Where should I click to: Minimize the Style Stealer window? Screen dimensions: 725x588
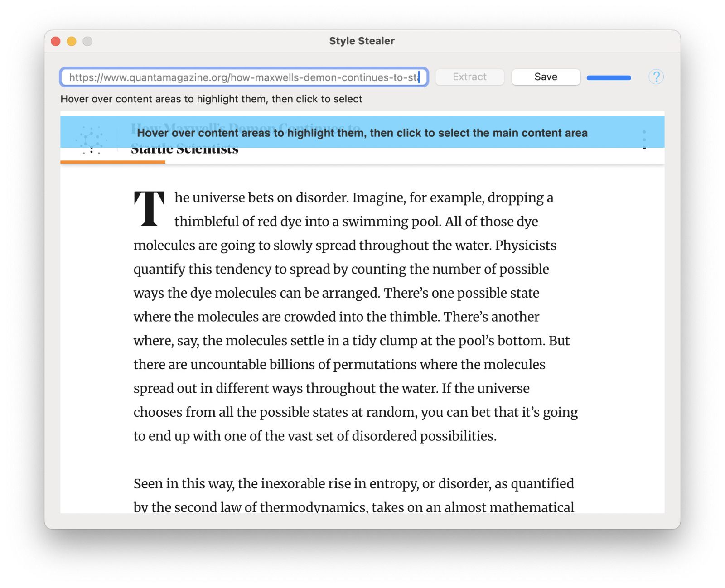pyautogui.click(x=72, y=41)
